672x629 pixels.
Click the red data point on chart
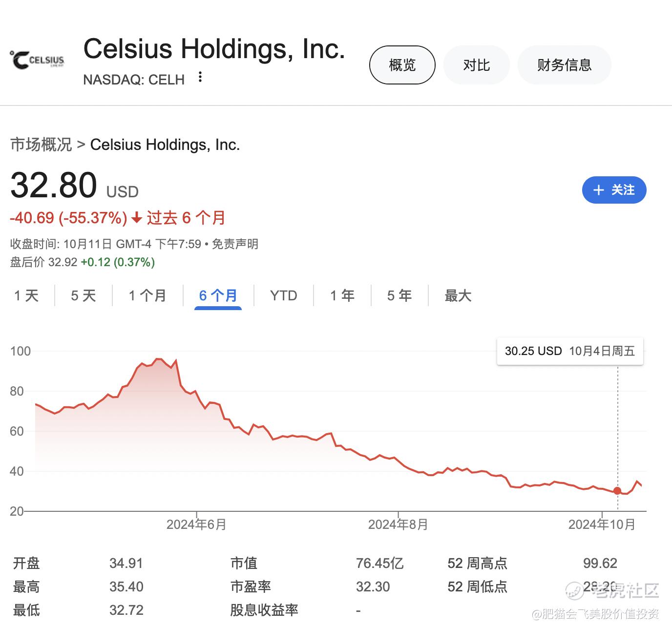[x=617, y=491]
